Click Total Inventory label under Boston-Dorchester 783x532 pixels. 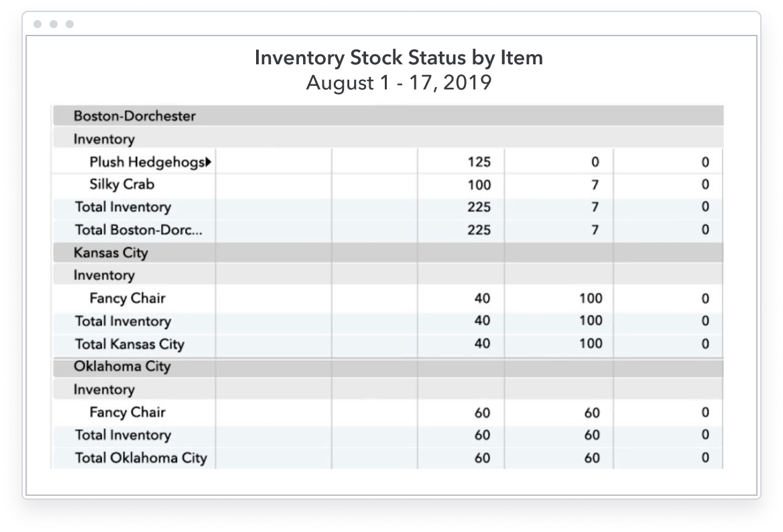point(123,207)
